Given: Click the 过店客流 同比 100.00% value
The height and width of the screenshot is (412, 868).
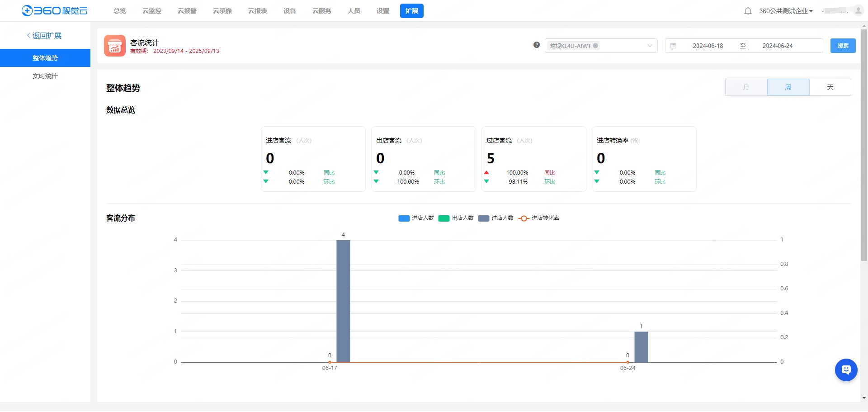Looking at the screenshot, I should 517,173.
